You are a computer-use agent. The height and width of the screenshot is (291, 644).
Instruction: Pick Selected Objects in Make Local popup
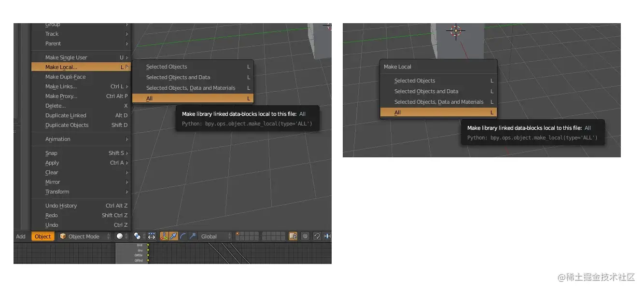pyautogui.click(x=438, y=81)
